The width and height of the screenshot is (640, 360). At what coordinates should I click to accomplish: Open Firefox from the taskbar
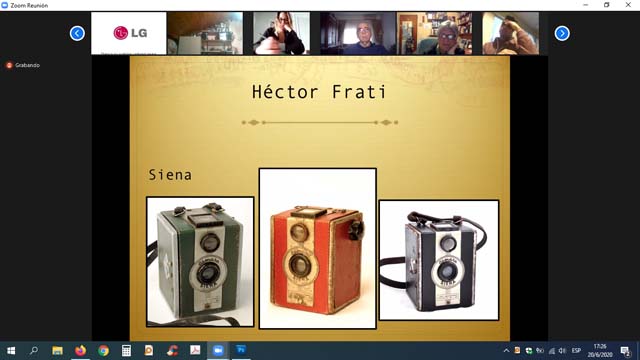pos(80,350)
